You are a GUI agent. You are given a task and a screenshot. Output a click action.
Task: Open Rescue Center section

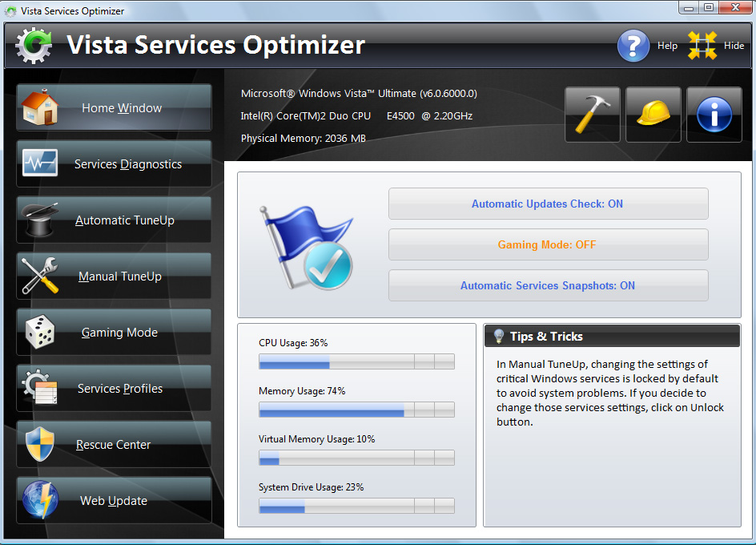[x=114, y=444]
